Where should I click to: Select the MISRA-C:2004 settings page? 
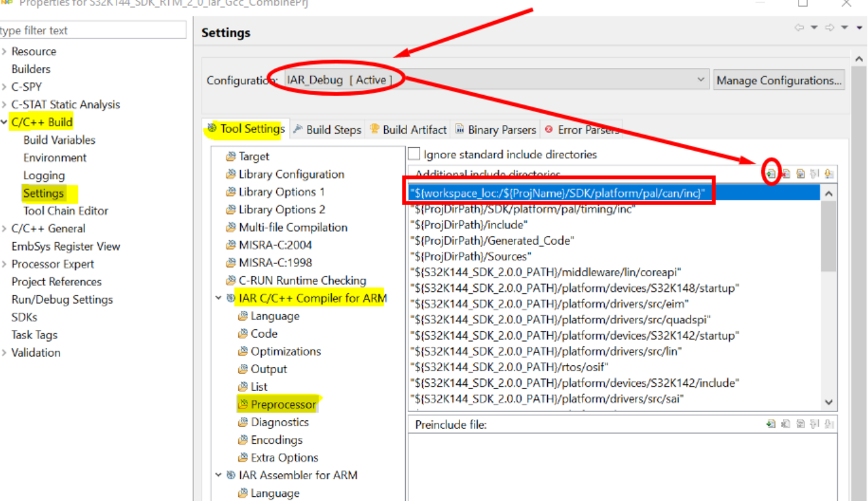tap(276, 245)
